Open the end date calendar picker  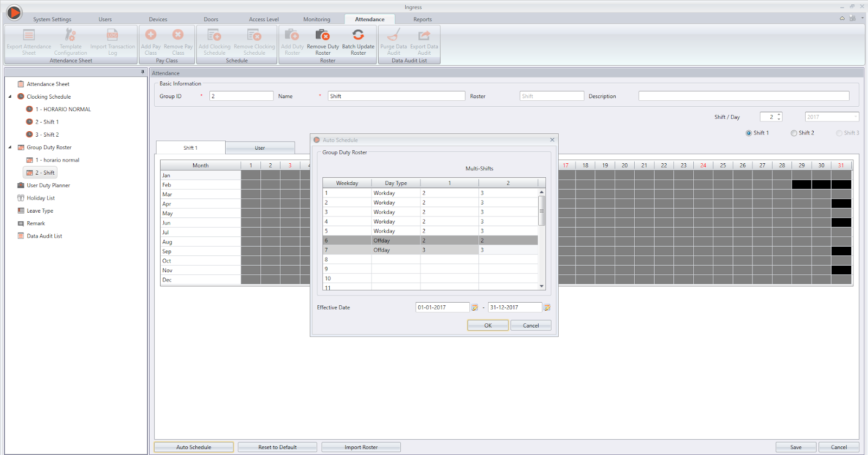[x=547, y=307]
